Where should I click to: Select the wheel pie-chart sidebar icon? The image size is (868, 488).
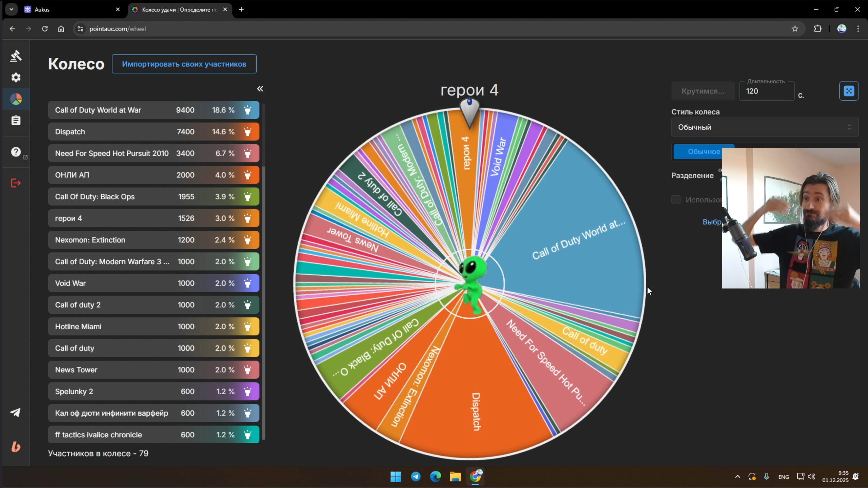[x=16, y=99]
